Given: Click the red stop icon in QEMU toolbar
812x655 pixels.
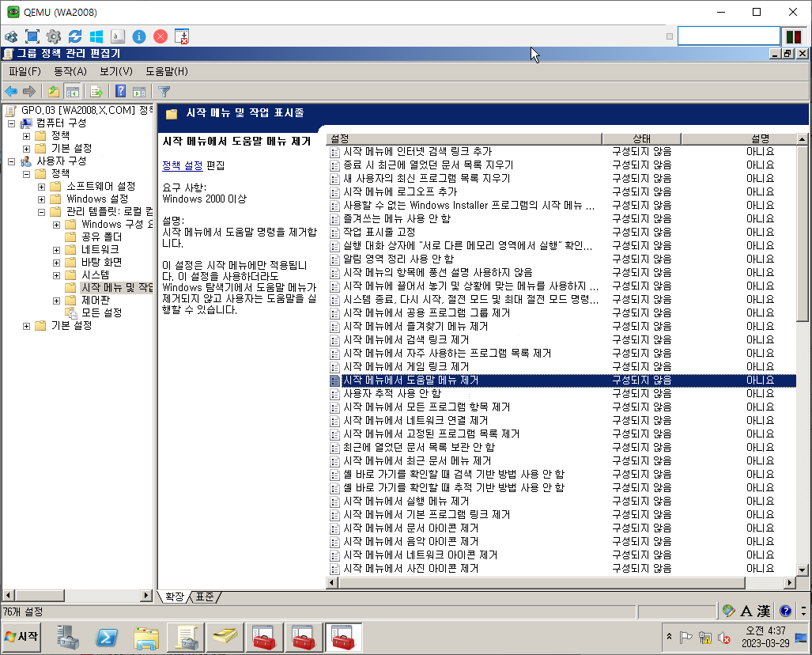Looking at the screenshot, I should point(161,36).
